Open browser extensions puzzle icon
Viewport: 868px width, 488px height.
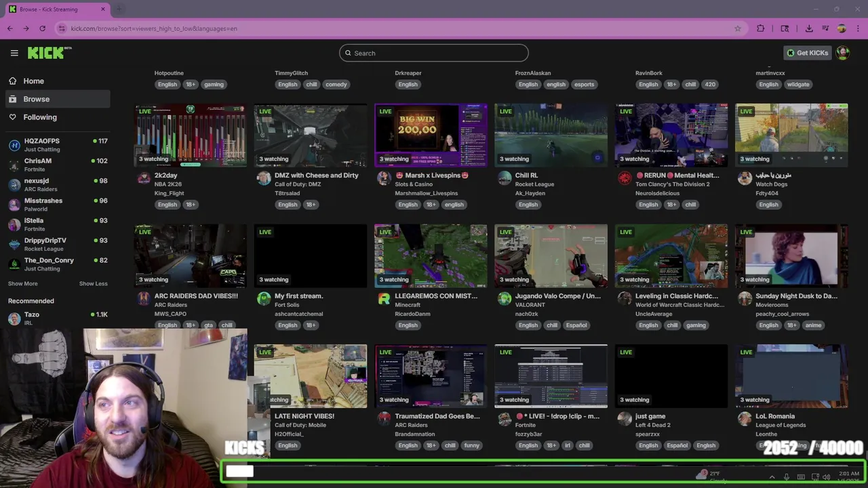761,28
